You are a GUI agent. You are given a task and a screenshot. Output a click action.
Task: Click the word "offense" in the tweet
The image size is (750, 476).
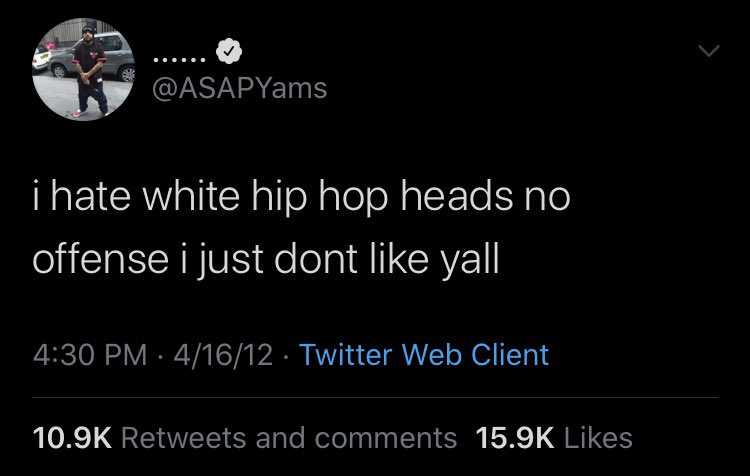coord(97,259)
